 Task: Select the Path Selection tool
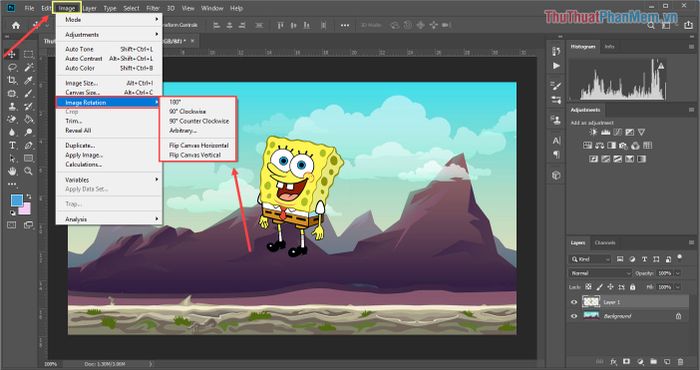point(12,158)
